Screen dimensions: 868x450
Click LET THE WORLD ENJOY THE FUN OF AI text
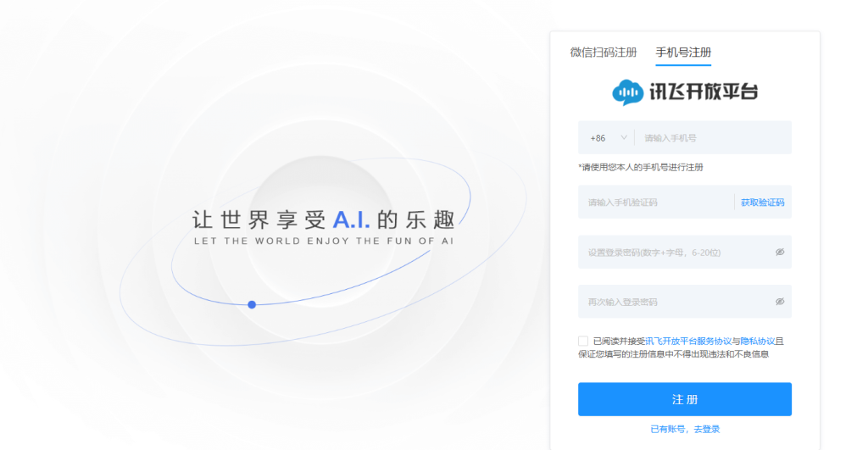[x=324, y=241]
